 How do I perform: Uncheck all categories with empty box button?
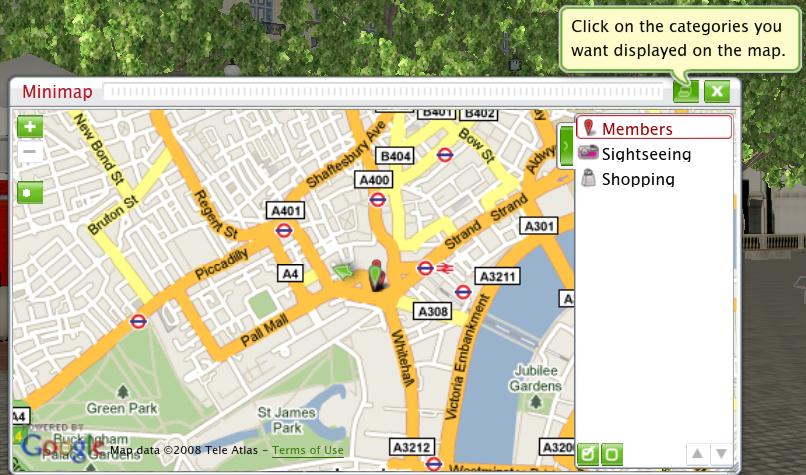coord(612,454)
